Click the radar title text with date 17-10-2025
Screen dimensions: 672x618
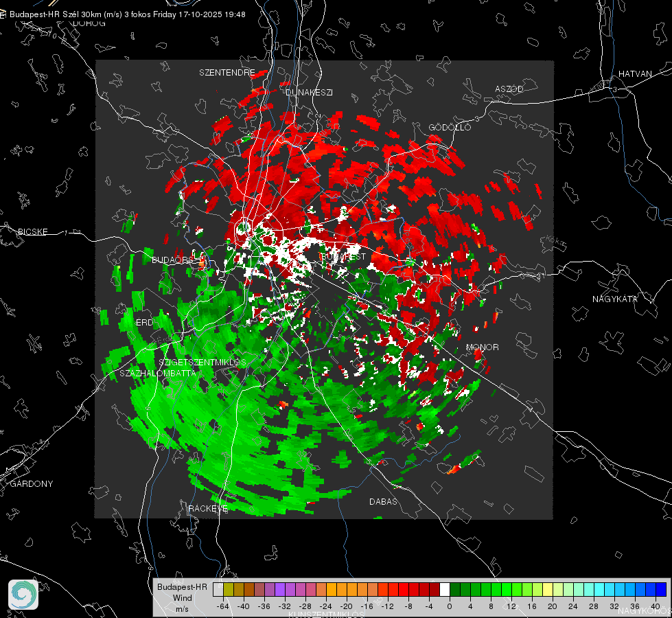click(x=127, y=14)
